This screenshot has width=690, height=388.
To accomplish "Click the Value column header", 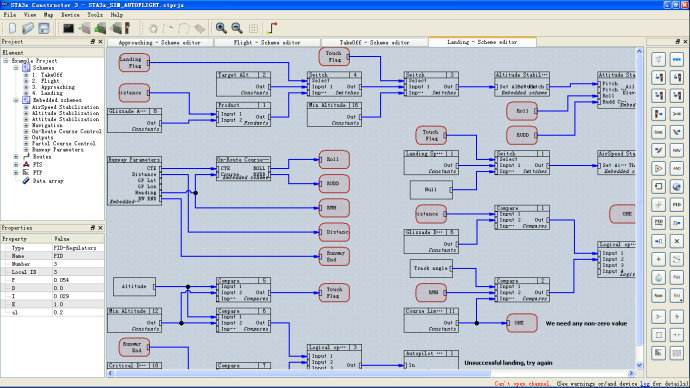I will tap(78, 239).
